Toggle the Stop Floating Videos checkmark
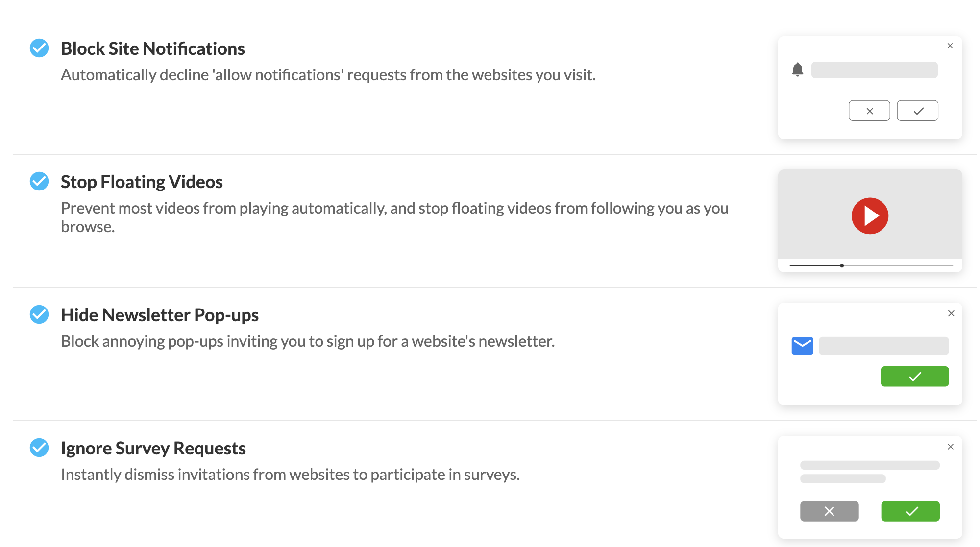The height and width of the screenshot is (547, 980). pos(39,181)
